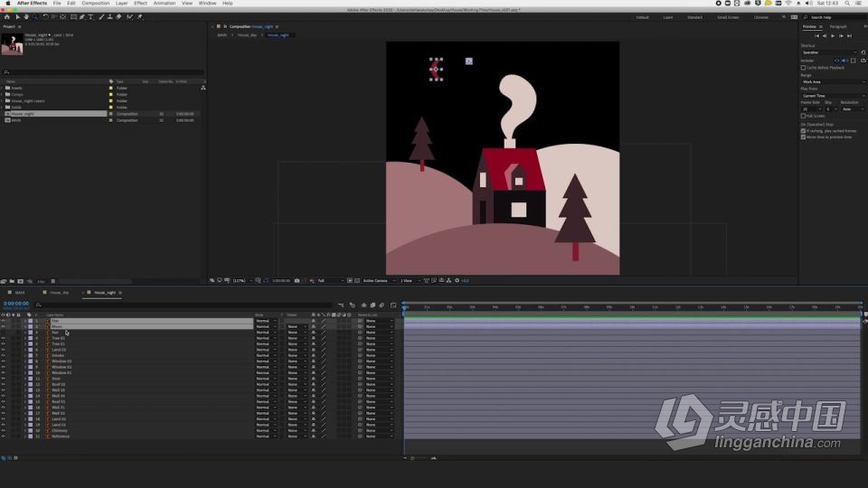Toggle the Full Screen checkbox
The width and height of the screenshot is (868, 488).
click(803, 117)
